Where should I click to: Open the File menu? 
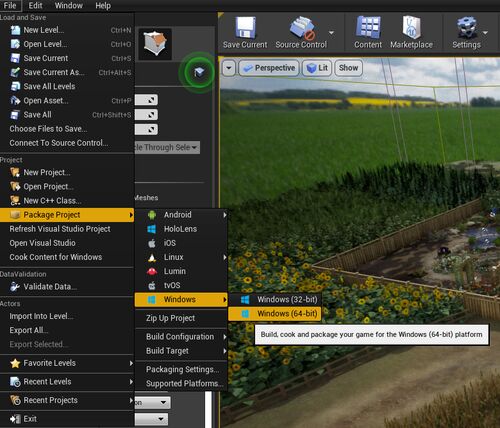tap(10, 6)
